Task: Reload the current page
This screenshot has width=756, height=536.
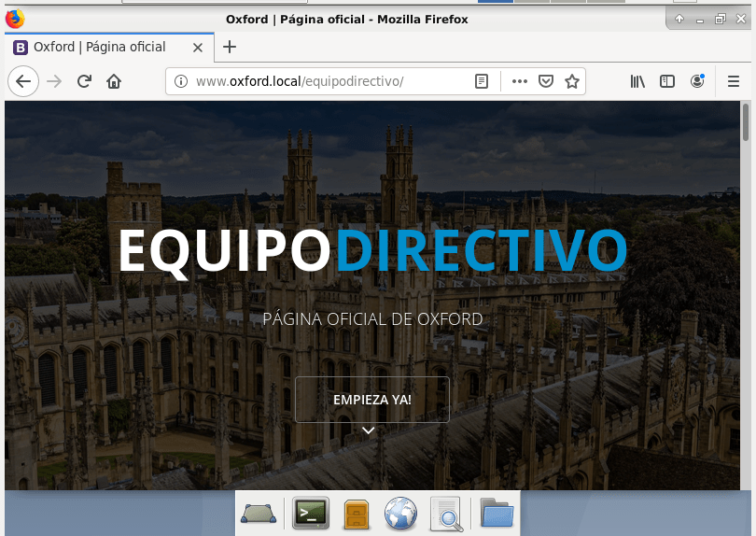Action: pyautogui.click(x=84, y=81)
